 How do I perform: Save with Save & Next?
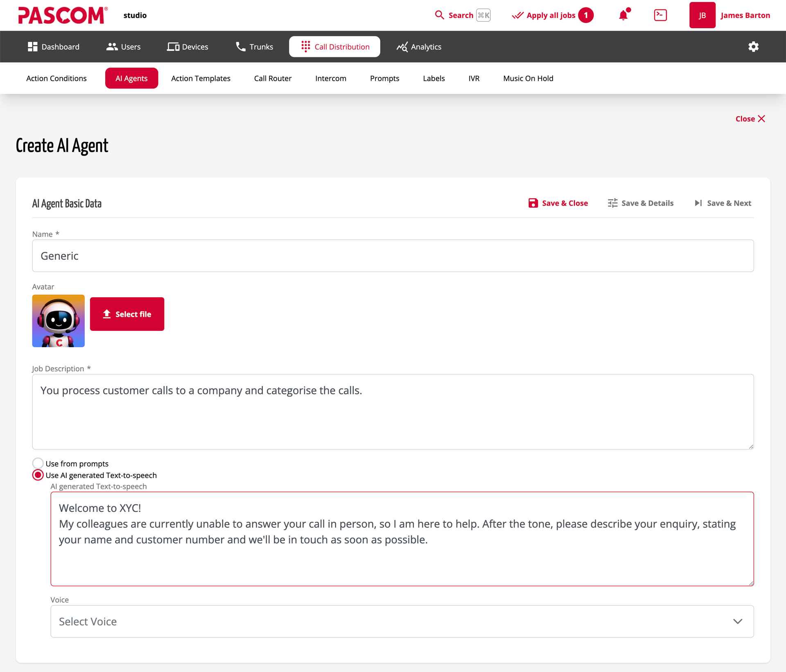click(723, 203)
